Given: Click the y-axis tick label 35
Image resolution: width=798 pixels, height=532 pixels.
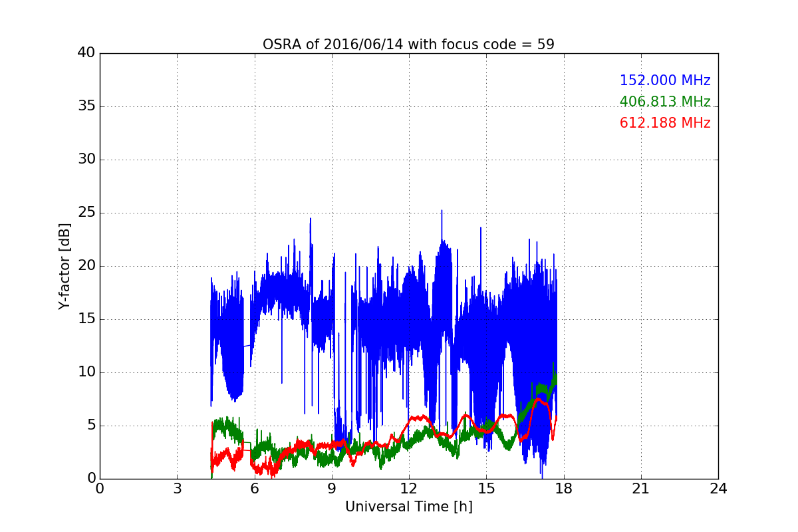Looking at the screenshot, I should point(86,106).
